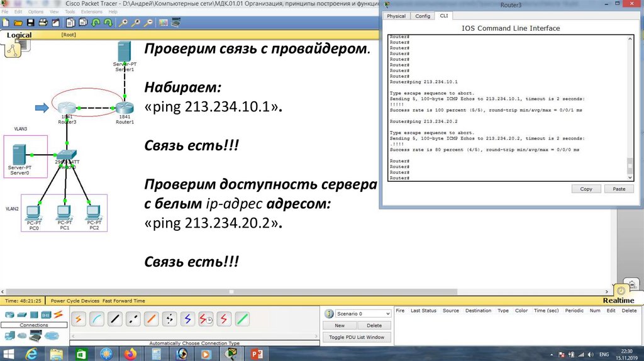Select the End Devices category
Image resolution: width=644 pixels, height=361 pixels.
10,336
